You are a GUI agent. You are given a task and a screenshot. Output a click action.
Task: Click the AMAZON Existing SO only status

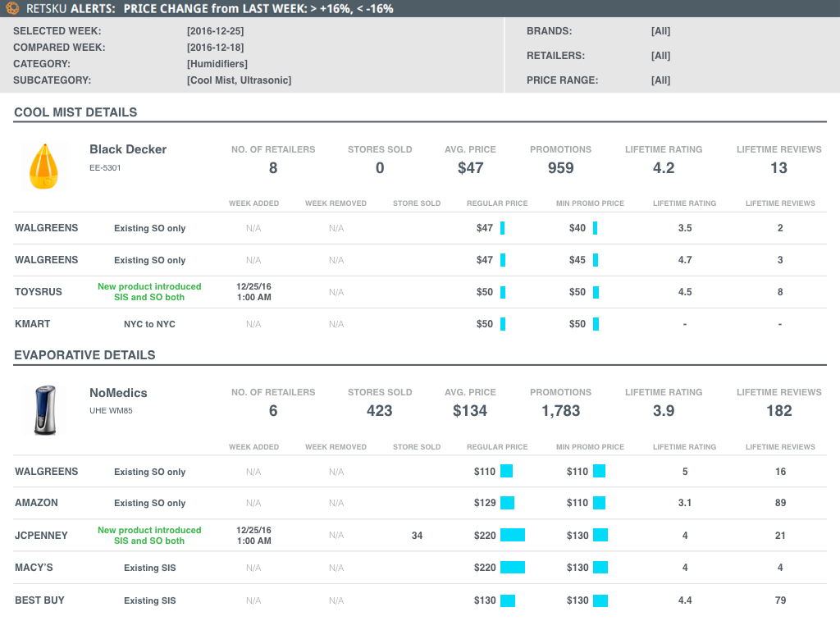(150, 503)
